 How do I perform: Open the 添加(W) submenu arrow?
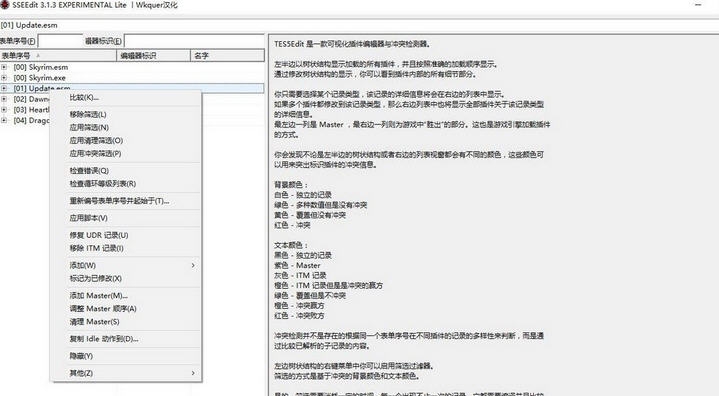[193, 265]
